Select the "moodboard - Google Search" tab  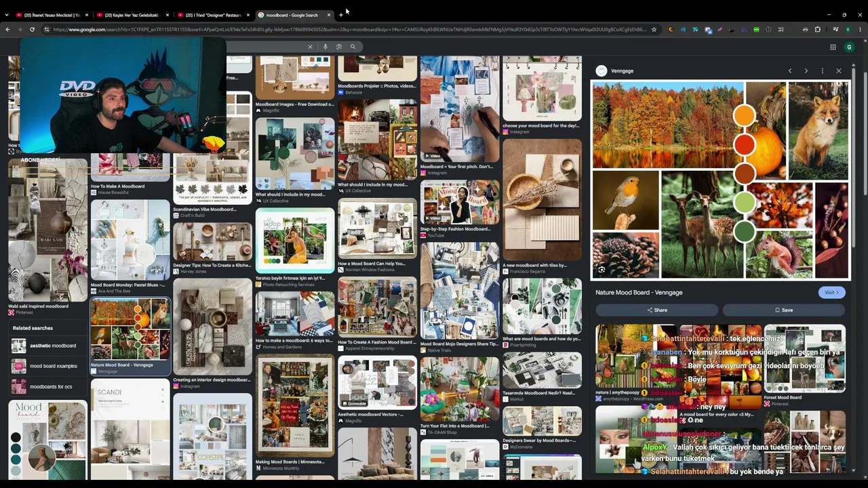[x=294, y=15]
